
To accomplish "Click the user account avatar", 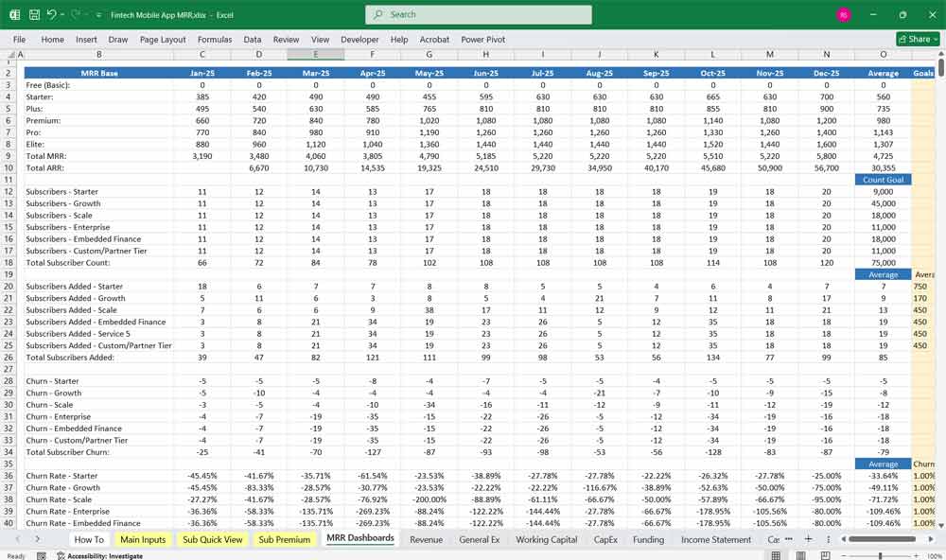I will click(844, 15).
